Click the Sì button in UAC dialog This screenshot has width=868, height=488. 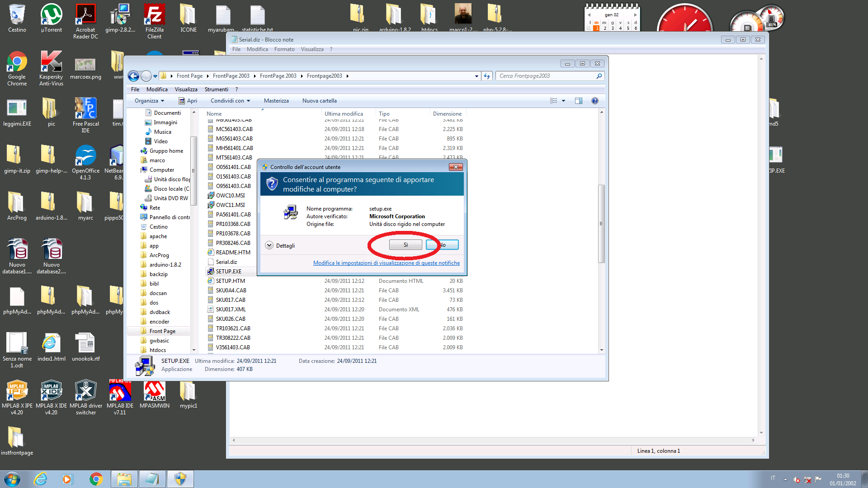tap(406, 245)
